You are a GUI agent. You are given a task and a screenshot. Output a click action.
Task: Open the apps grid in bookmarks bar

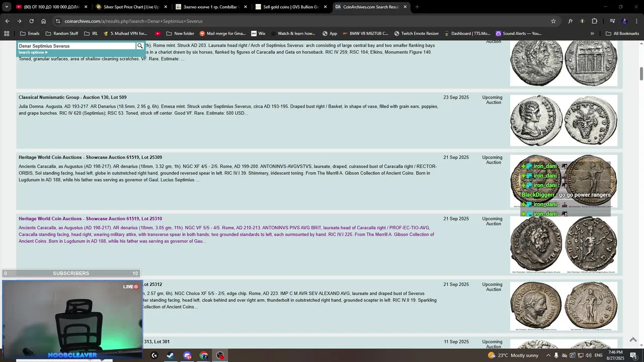pos(7,34)
